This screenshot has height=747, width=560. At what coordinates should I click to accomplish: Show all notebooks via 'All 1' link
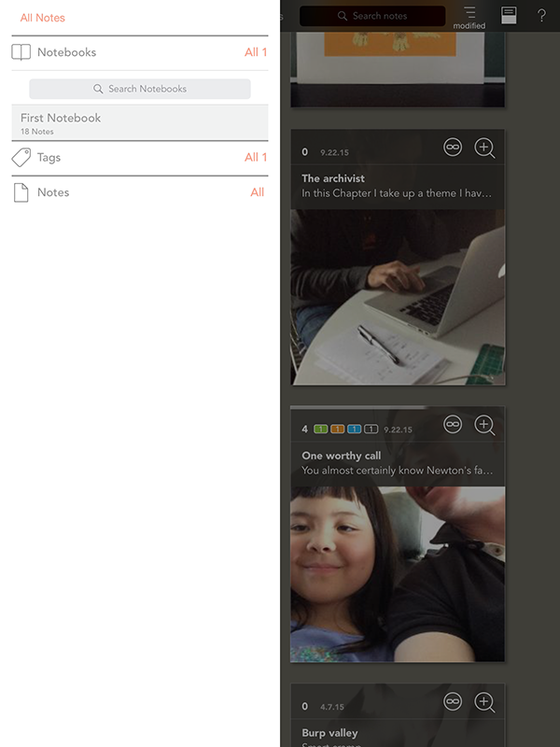coord(256,52)
